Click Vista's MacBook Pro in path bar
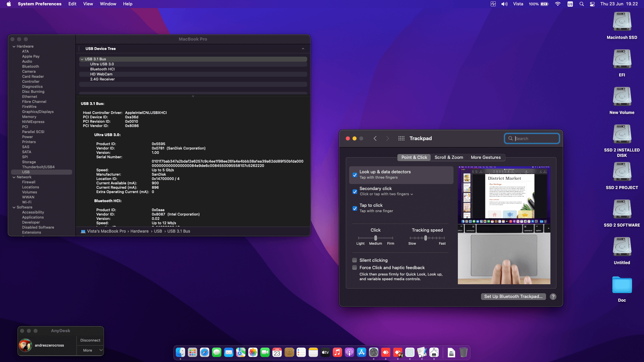 coord(106,231)
